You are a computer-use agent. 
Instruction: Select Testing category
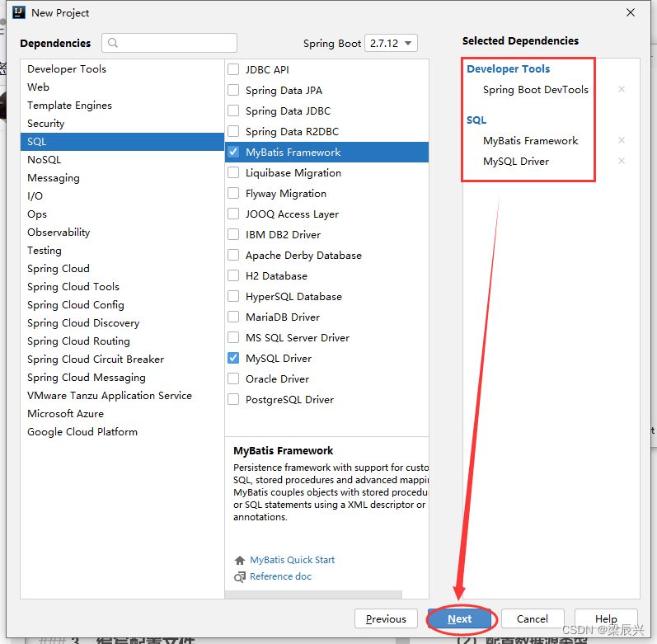(122, 251)
